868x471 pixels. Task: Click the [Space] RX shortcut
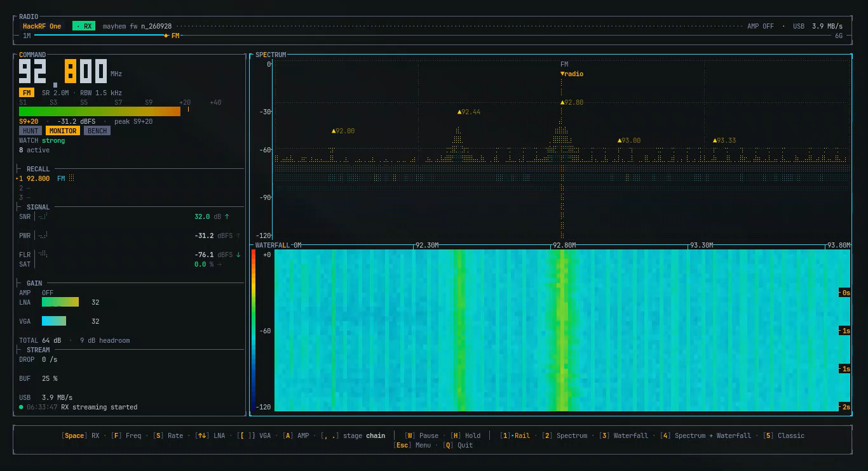pos(80,435)
